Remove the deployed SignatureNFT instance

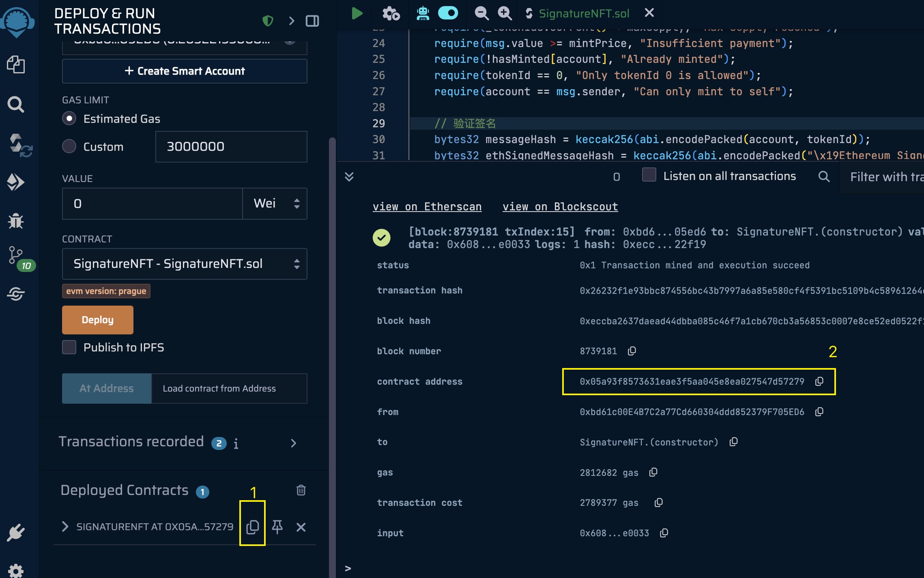(x=301, y=527)
